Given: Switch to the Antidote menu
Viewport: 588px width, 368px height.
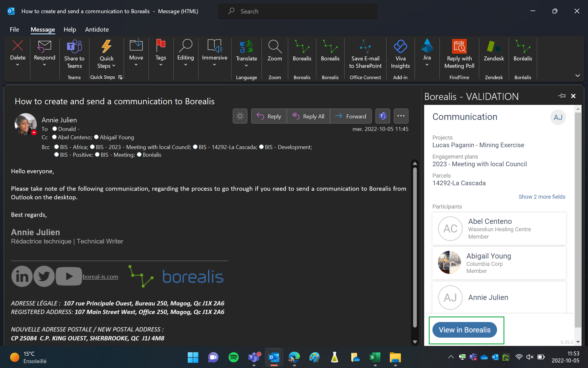Looking at the screenshot, I should (x=97, y=29).
